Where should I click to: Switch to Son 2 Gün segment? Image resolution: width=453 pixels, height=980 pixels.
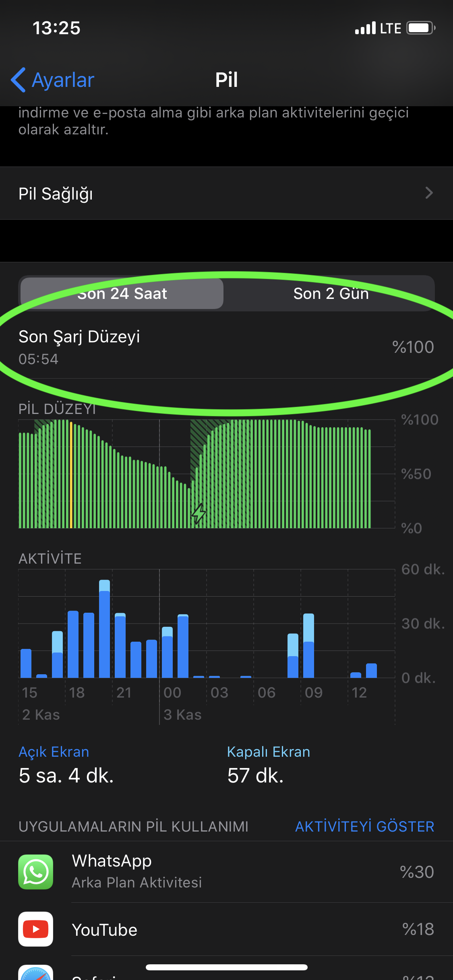point(331,294)
